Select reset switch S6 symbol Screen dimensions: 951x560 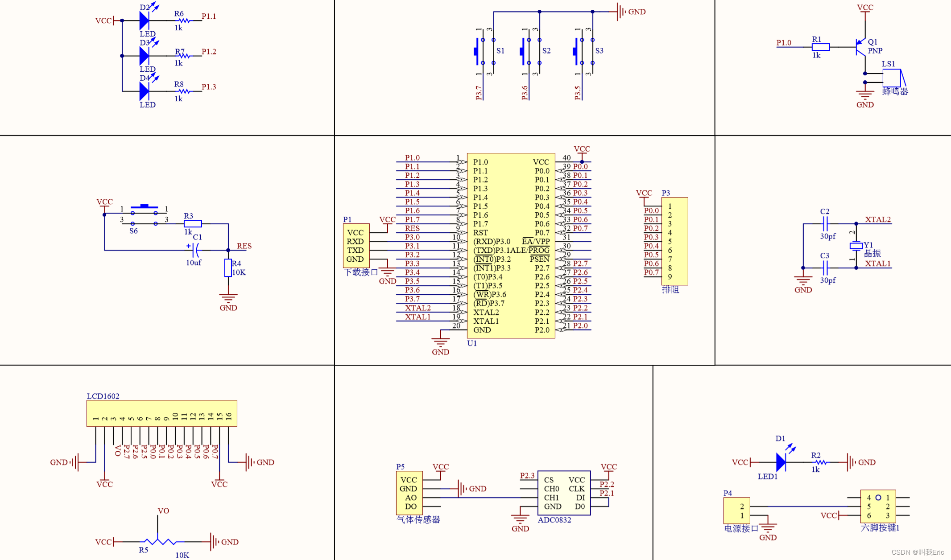(x=144, y=215)
